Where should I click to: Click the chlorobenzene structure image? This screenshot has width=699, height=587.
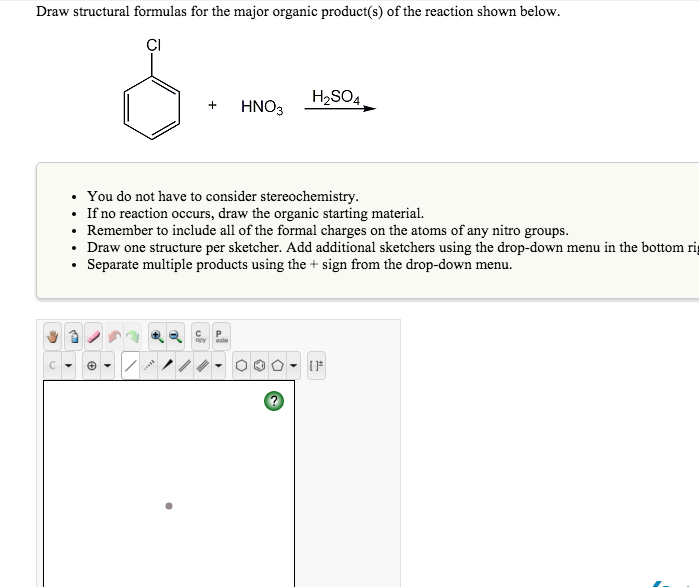152,89
